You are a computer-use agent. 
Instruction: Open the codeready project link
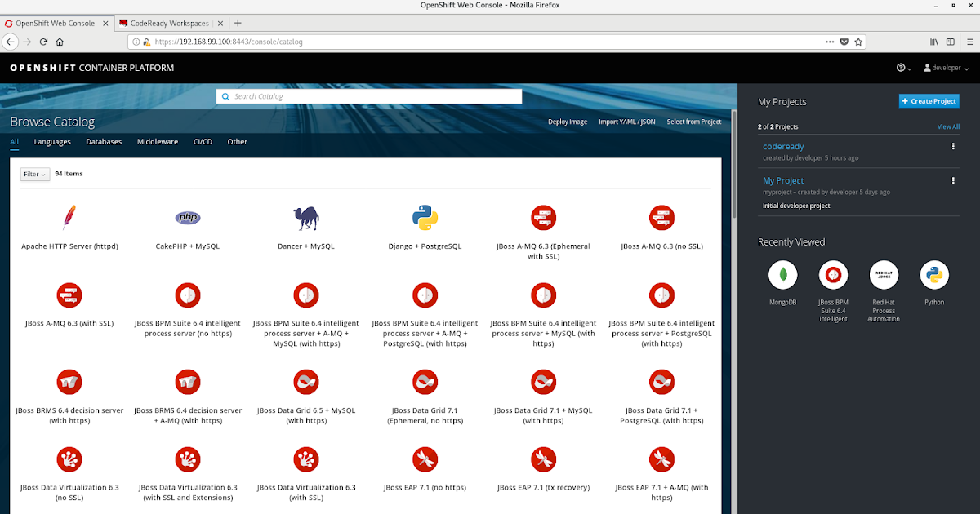783,147
